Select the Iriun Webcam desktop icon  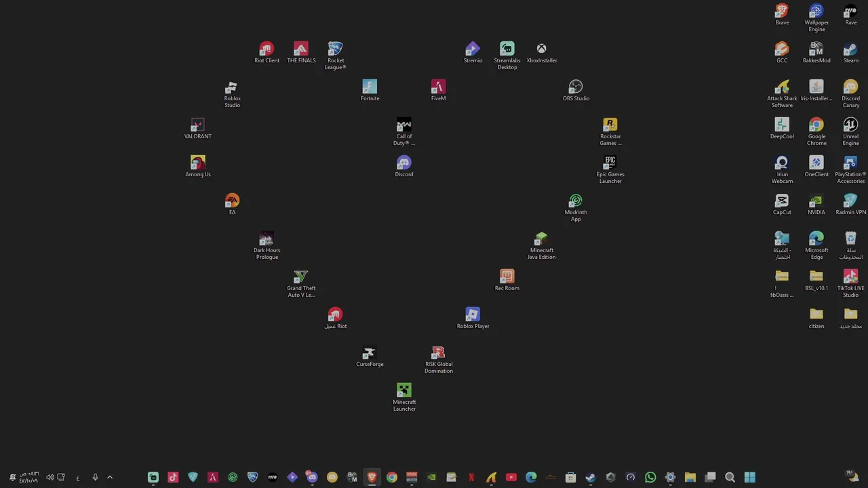[782, 169]
